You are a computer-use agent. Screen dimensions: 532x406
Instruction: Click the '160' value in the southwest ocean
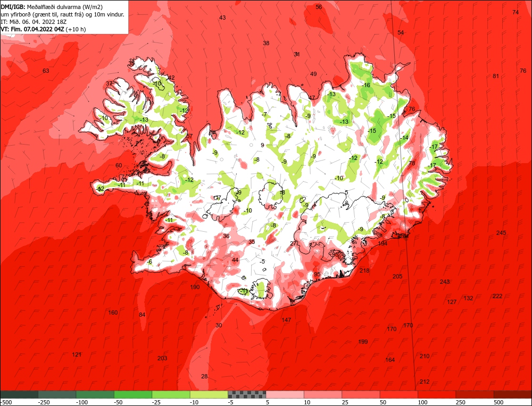click(x=113, y=312)
